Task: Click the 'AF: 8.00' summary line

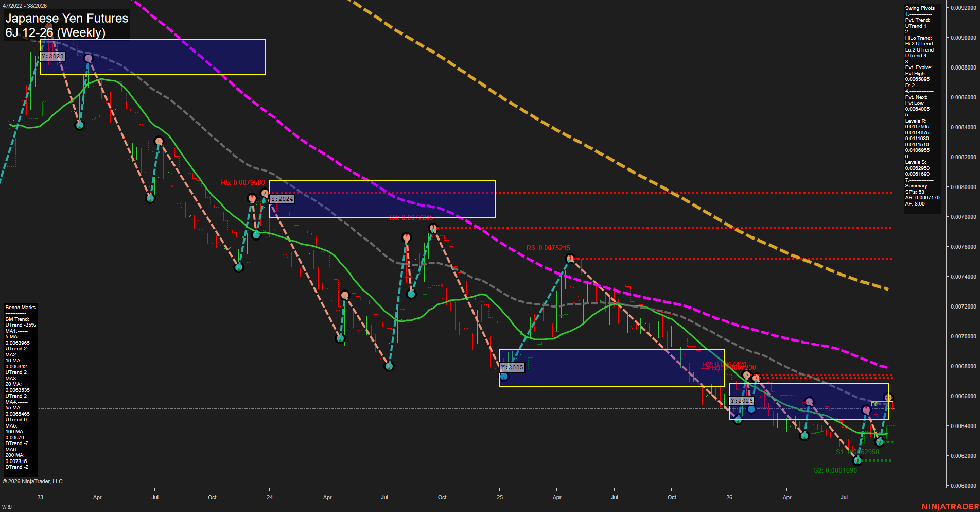Action: (915, 204)
